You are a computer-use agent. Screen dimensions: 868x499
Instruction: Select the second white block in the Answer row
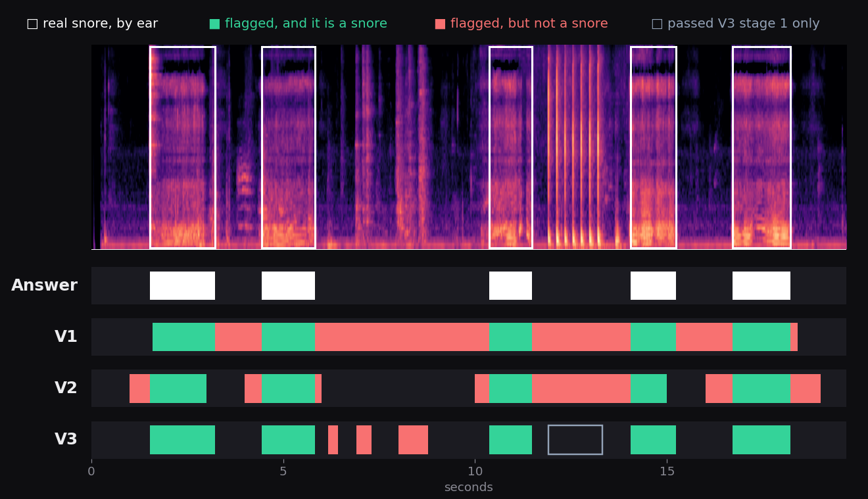[x=288, y=286]
